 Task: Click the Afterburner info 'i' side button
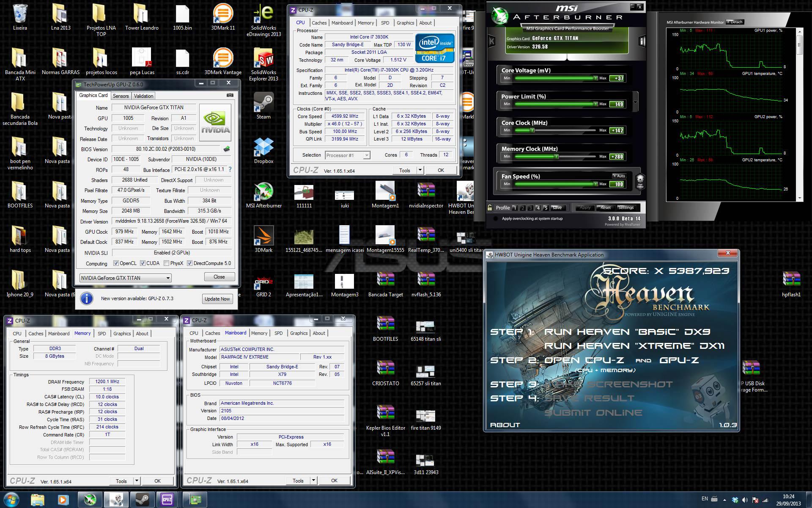click(642, 41)
